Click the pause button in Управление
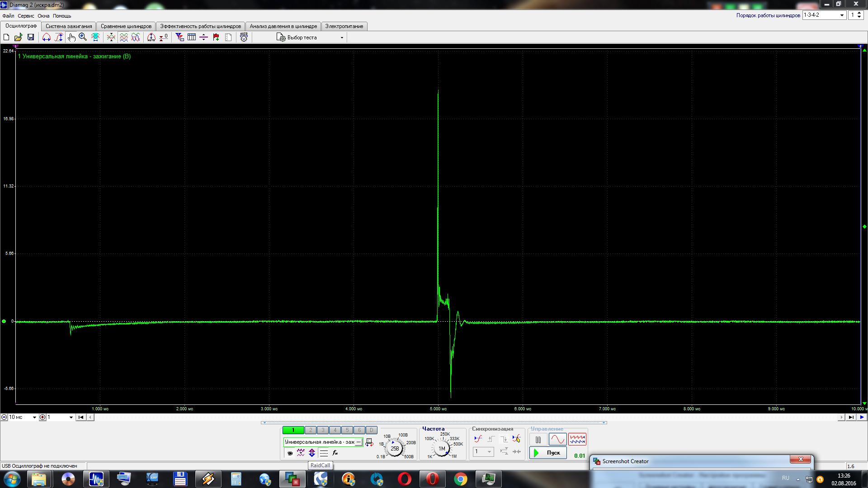The height and width of the screenshot is (488, 868). click(538, 439)
